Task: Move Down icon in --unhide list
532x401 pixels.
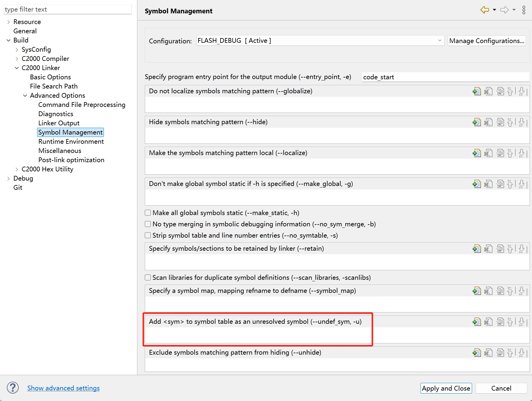Action: pos(522,353)
